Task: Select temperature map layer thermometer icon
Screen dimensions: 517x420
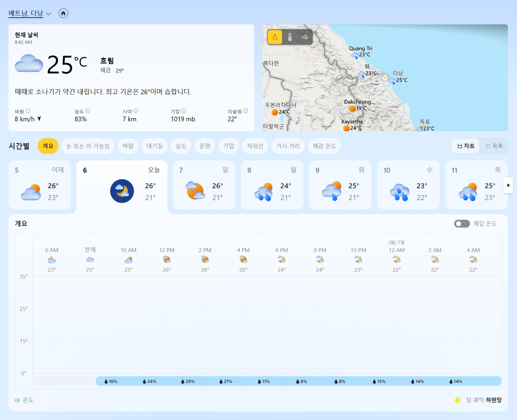Action: [290, 37]
